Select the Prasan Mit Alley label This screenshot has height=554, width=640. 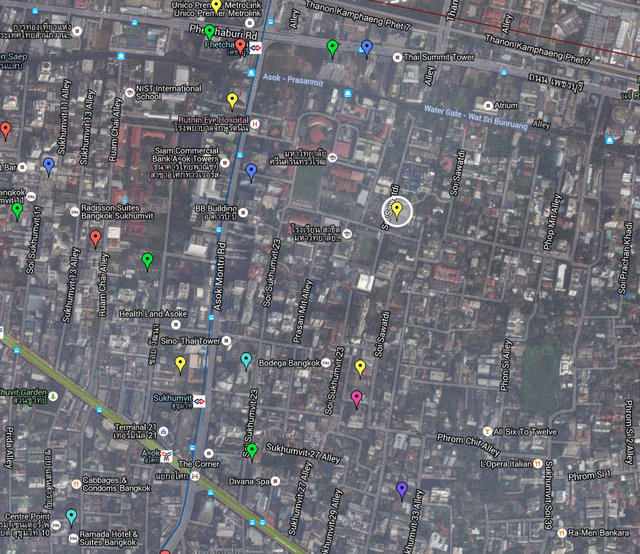click(302, 311)
